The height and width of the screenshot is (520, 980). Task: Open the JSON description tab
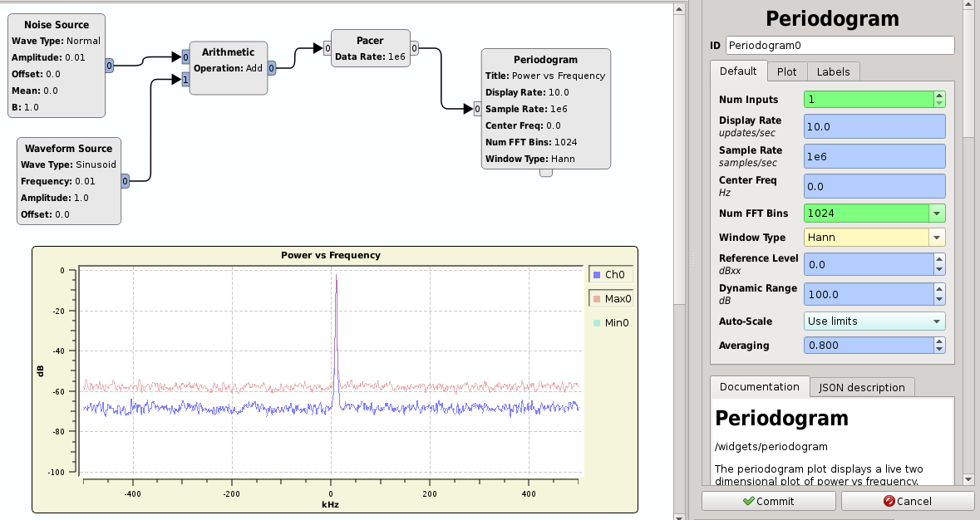(862, 387)
